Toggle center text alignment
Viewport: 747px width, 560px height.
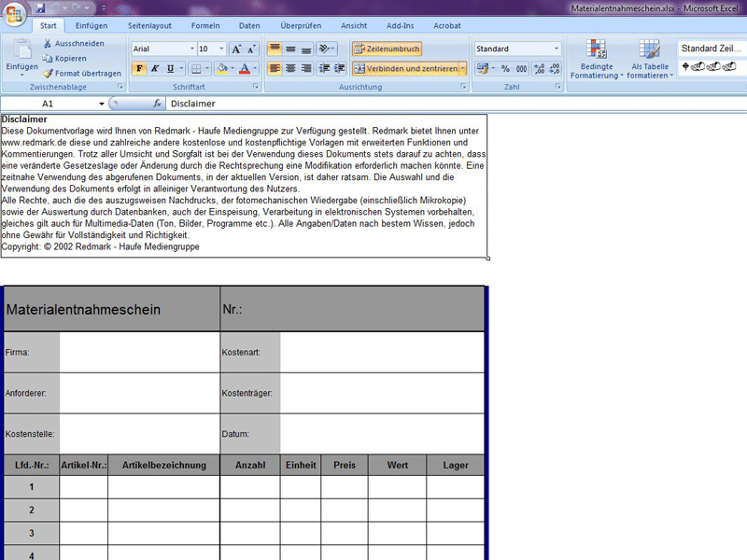point(290,68)
